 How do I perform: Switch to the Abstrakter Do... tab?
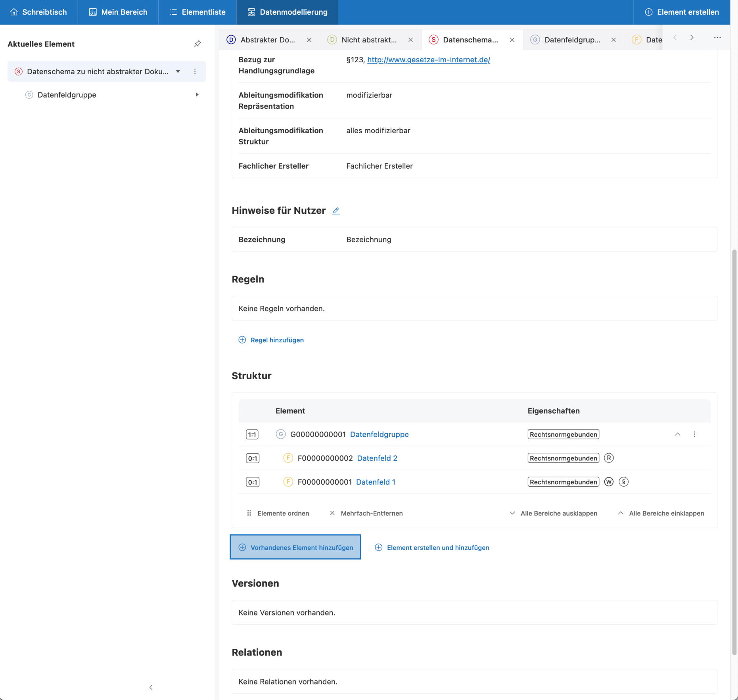click(x=267, y=40)
